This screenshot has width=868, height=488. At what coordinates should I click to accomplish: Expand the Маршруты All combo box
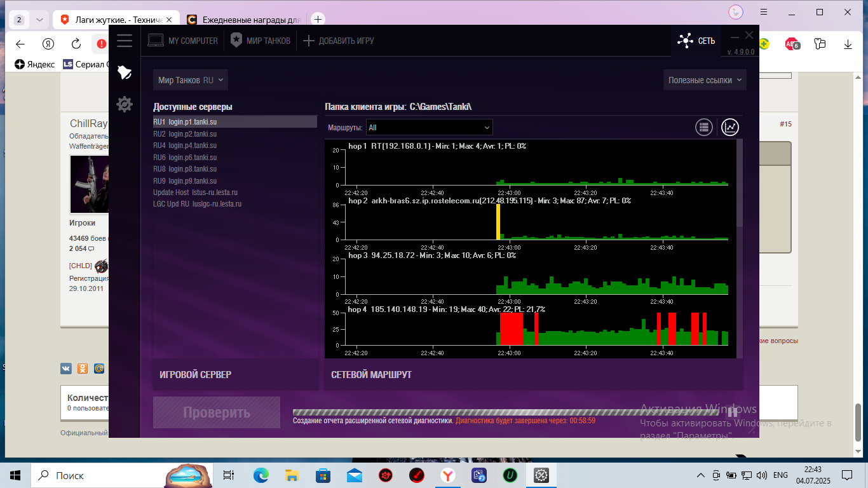[430, 127]
